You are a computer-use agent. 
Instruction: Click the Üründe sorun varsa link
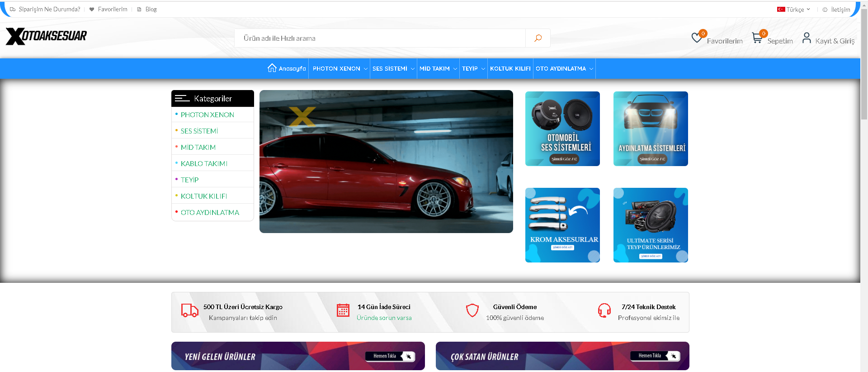pyautogui.click(x=384, y=318)
